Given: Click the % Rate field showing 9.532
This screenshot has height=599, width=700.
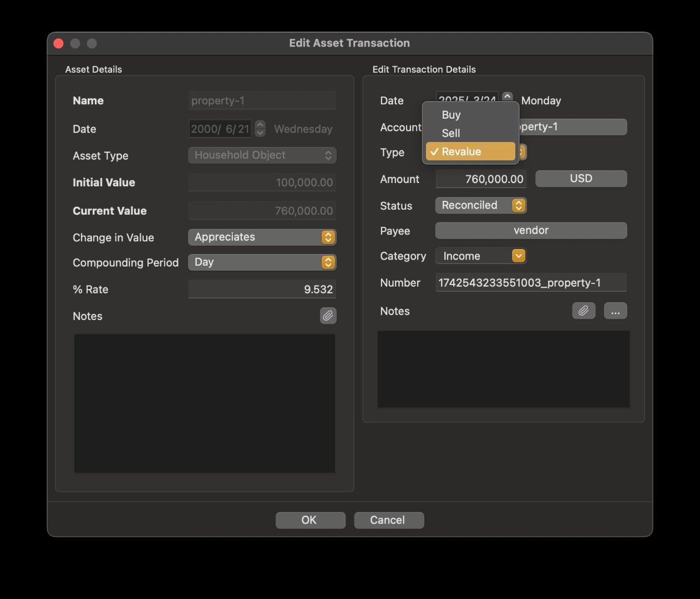Looking at the screenshot, I should pyautogui.click(x=262, y=289).
